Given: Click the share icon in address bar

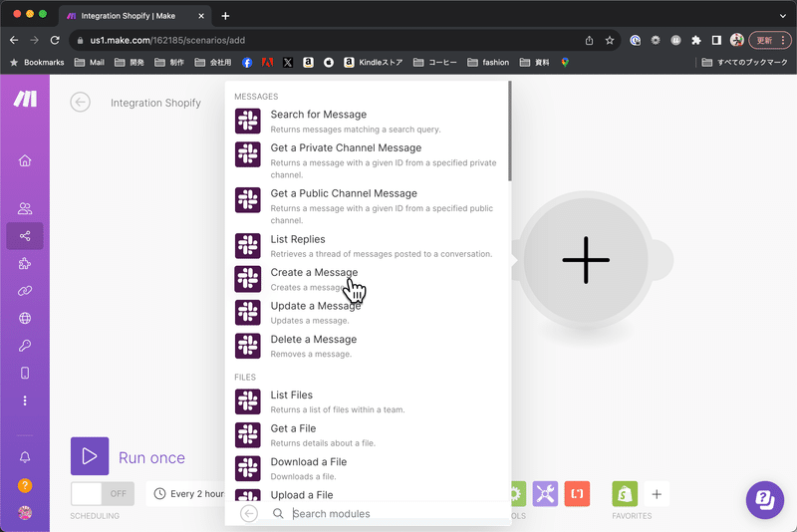Looking at the screenshot, I should click(589, 40).
